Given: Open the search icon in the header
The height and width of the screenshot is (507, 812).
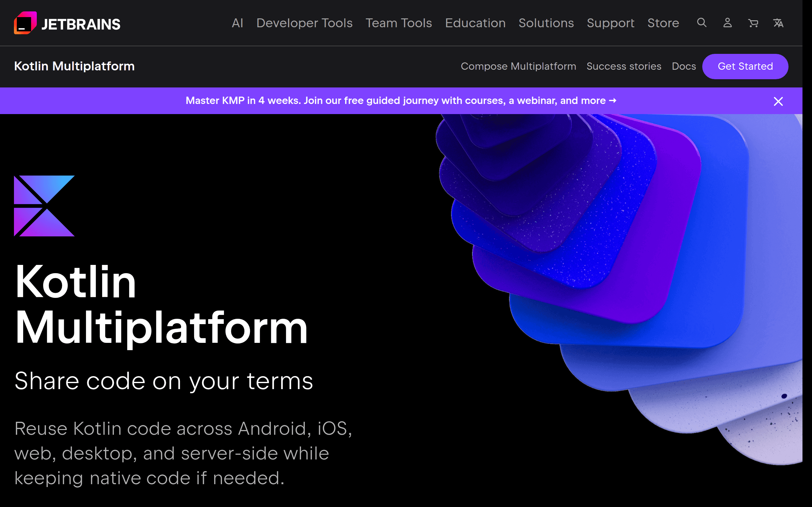Looking at the screenshot, I should point(701,23).
